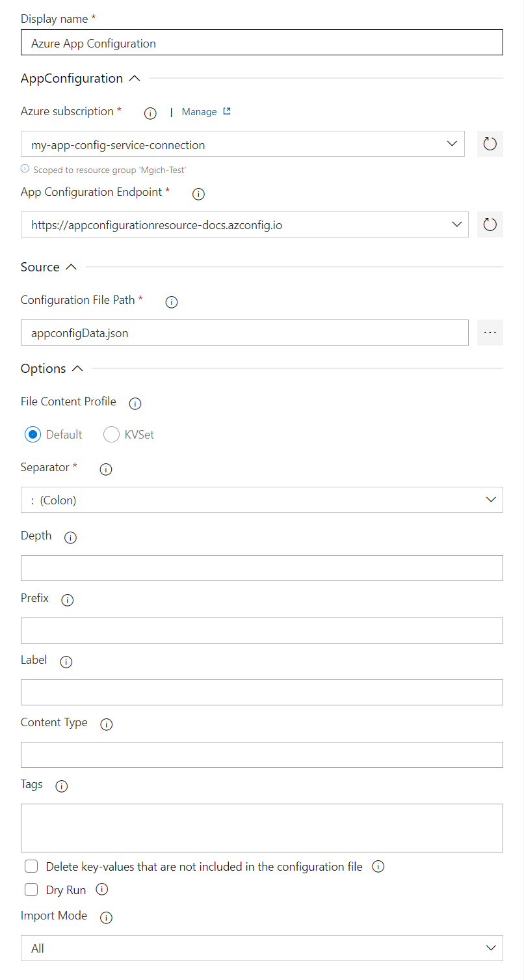View the Dry Run info icon

pyautogui.click(x=101, y=890)
